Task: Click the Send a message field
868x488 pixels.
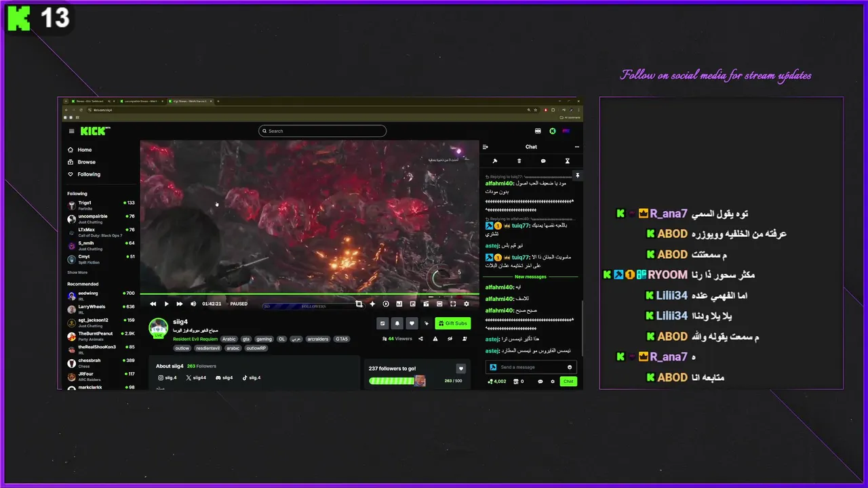Action: 531,367
